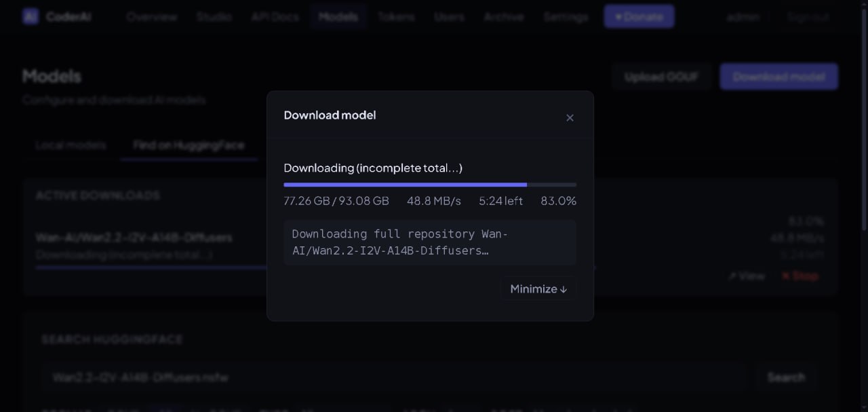The width and height of the screenshot is (868, 412).
Task: Click the Download model button
Action: (779, 77)
